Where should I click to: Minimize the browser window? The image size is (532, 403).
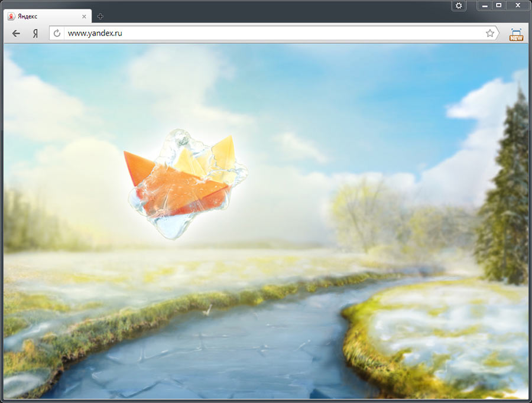(x=485, y=5)
